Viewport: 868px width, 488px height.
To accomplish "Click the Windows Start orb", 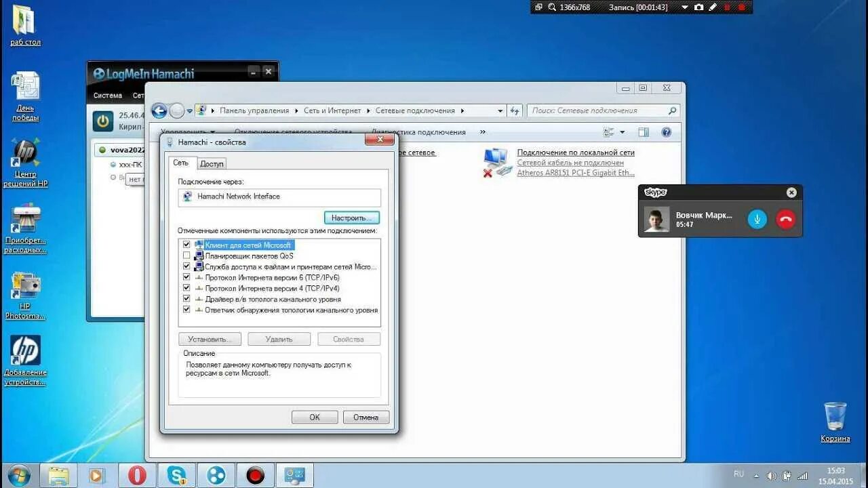I will click(18, 475).
